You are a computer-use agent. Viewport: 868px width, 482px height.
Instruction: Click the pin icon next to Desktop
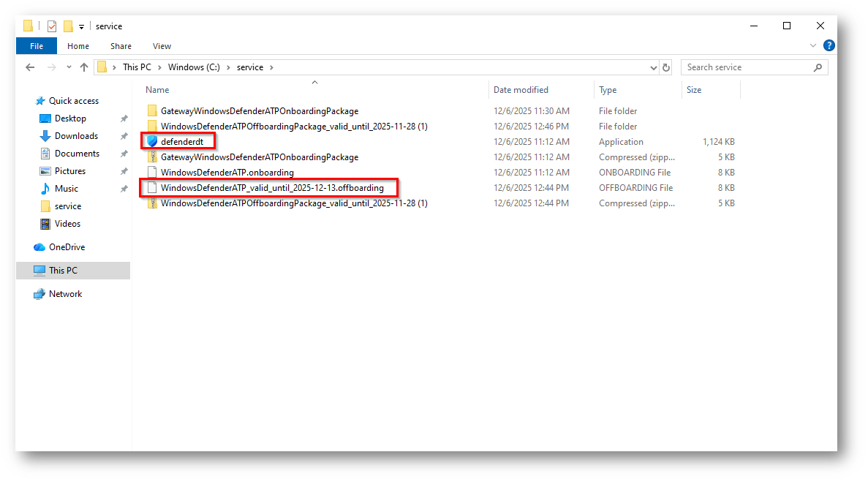click(x=124, y=118)
